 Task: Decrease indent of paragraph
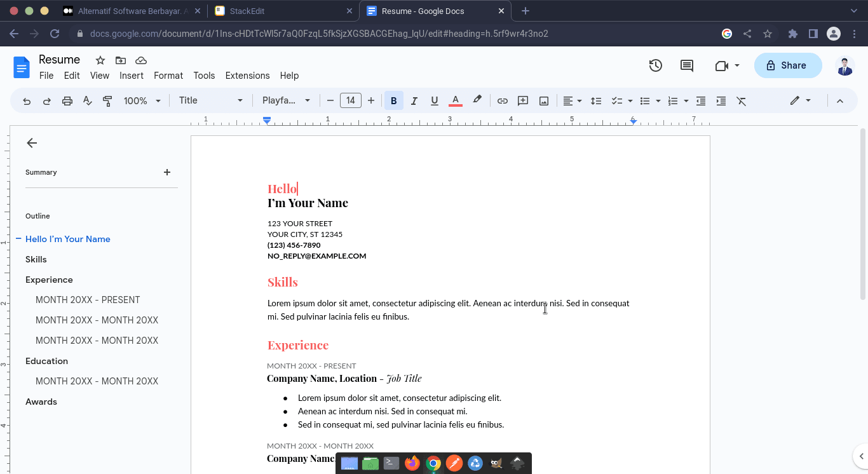(x=701, y=101)
